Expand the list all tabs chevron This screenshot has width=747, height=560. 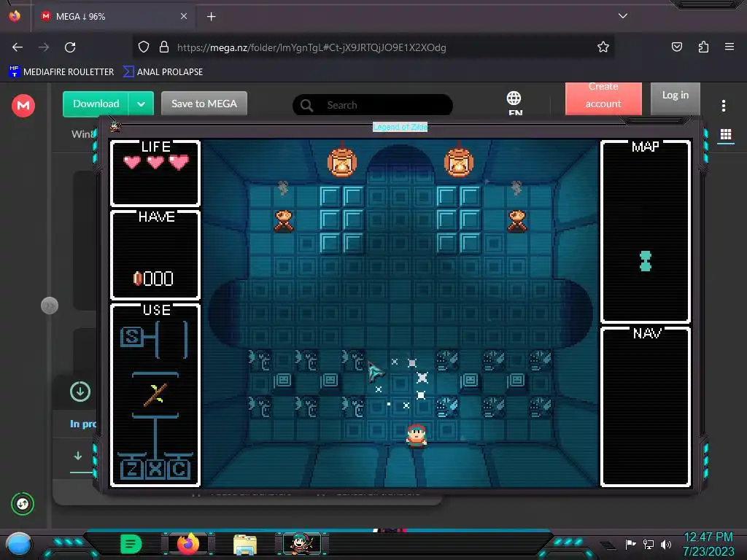point(623,16)
